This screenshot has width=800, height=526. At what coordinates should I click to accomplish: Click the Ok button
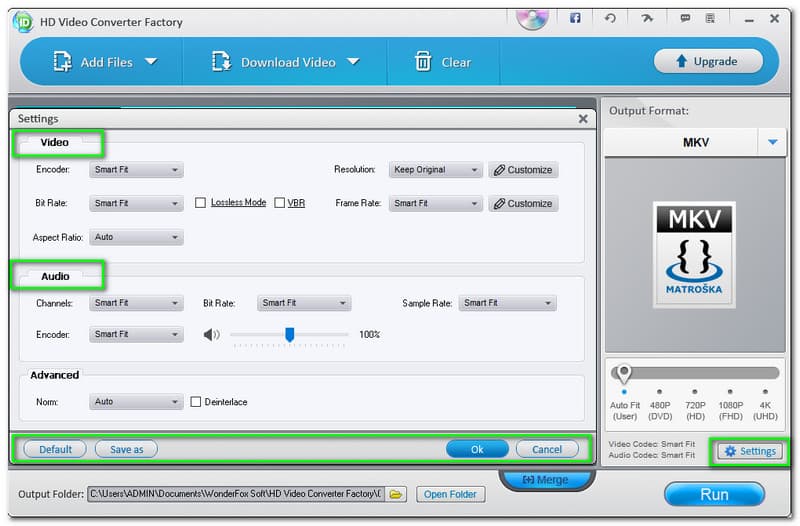pyautogui.click(x=477, y=449)
